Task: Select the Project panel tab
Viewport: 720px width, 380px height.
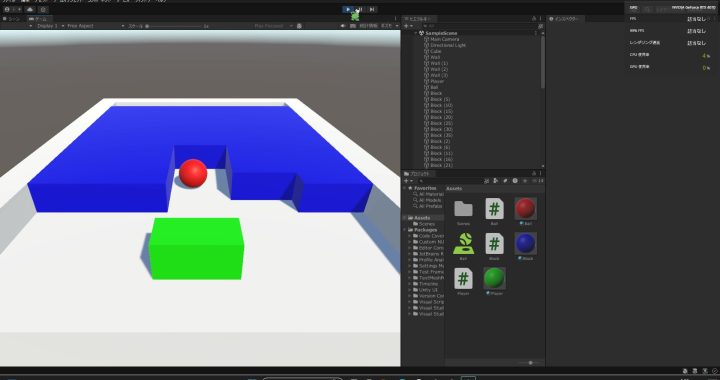Action: click(418, 174)
